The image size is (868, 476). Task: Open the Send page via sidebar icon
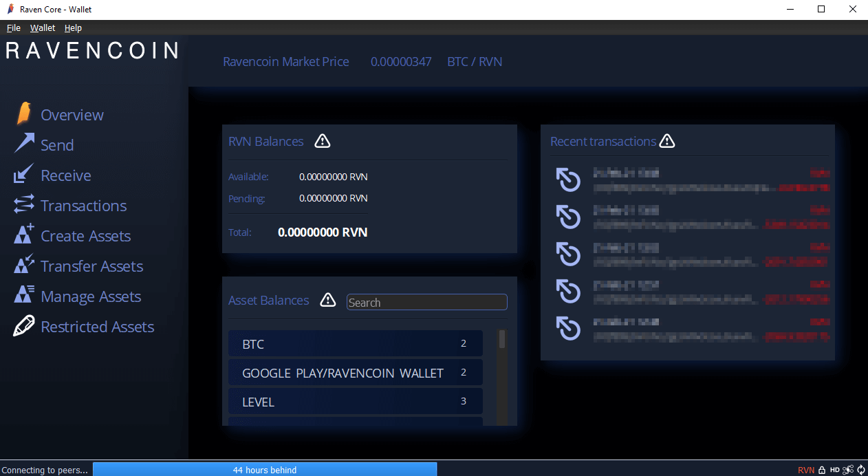(23, 144)
